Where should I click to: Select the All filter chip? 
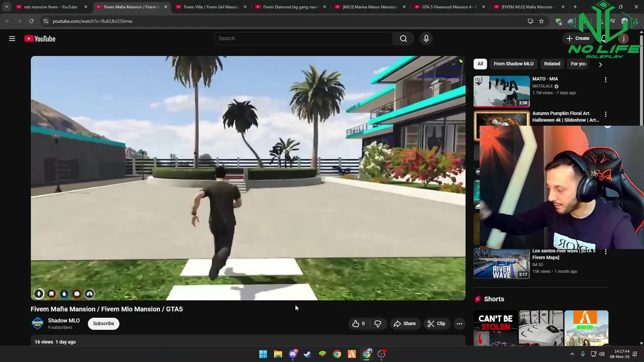tap(480, 64)
